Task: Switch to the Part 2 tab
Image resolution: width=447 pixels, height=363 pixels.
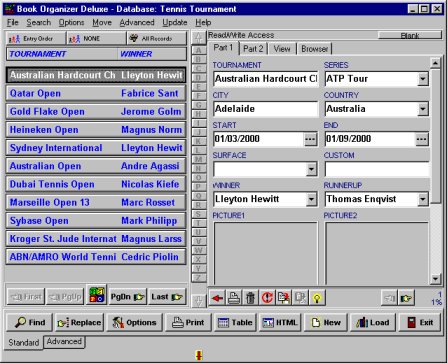Action: click(253, 49)
